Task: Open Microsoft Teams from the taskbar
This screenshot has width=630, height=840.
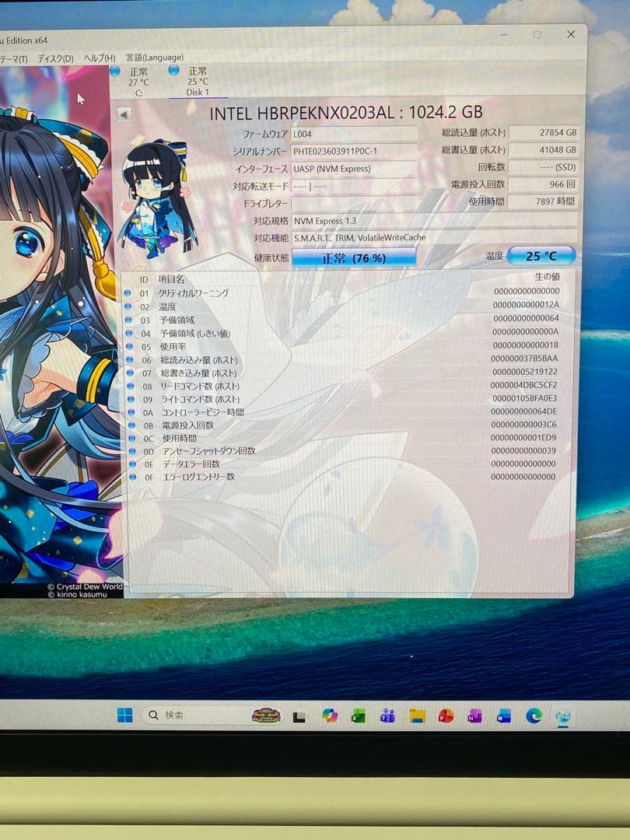Action: 388,716
